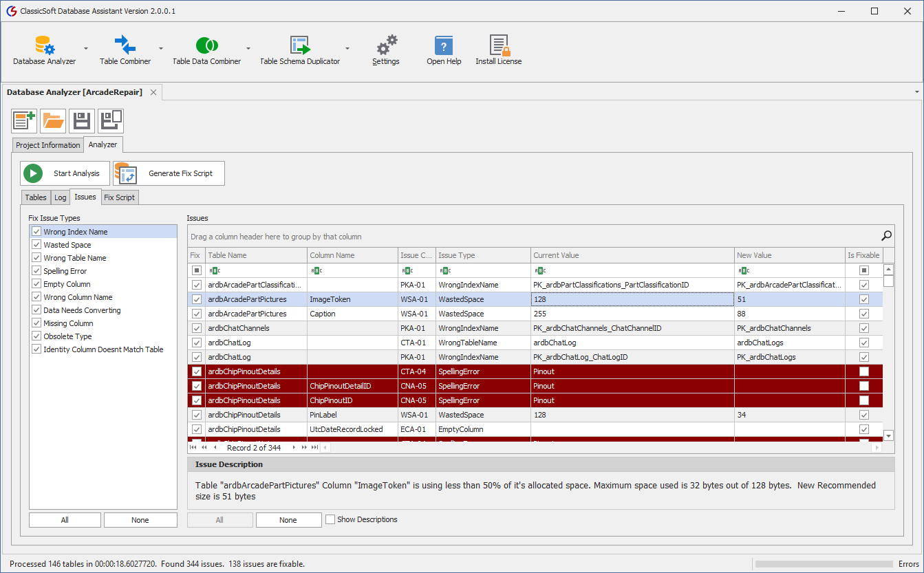Open the Project Information tab

point(47,144)
